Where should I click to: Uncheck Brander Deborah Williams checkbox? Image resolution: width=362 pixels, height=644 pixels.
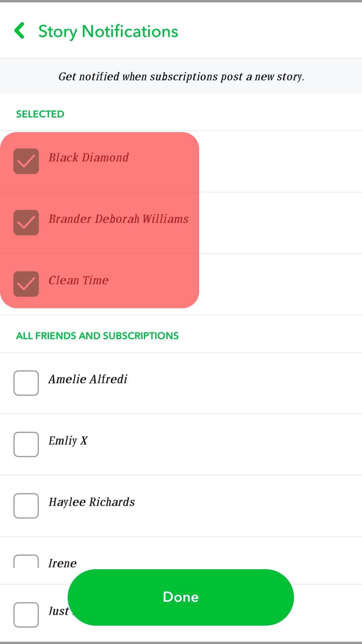point(26,222)
